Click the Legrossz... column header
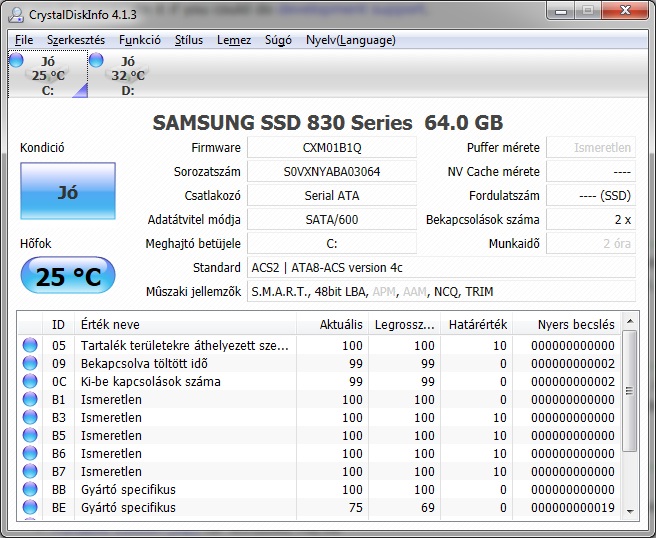Screen dimensions: 656x538 pyautogui.click(x=404, y=324)
